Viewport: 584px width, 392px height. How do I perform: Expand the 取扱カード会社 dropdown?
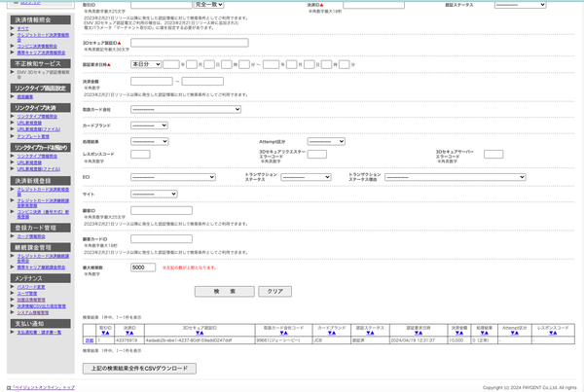click(186, 110)
